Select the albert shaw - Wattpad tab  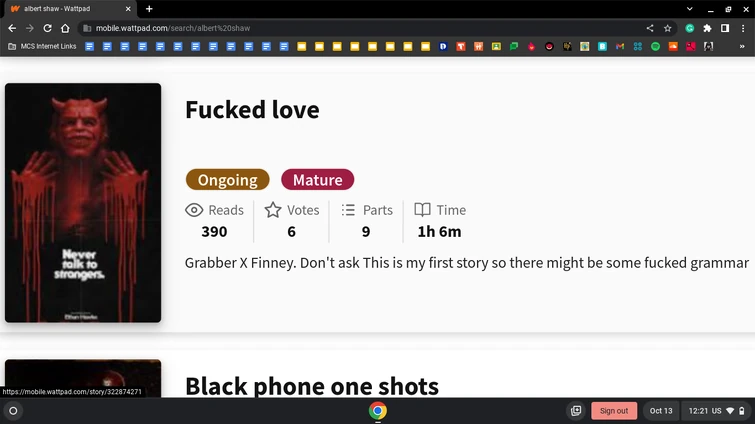[68, 9]
